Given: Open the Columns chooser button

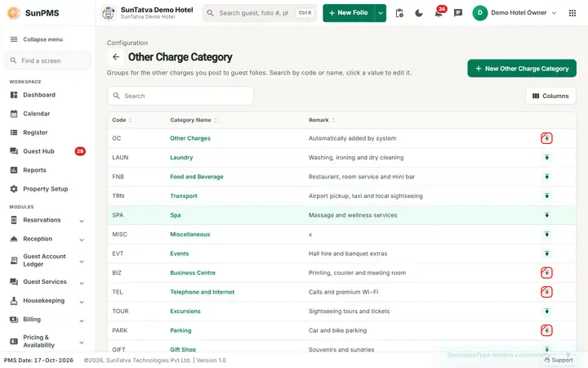Looking at the screenshot, I should 550,96.
